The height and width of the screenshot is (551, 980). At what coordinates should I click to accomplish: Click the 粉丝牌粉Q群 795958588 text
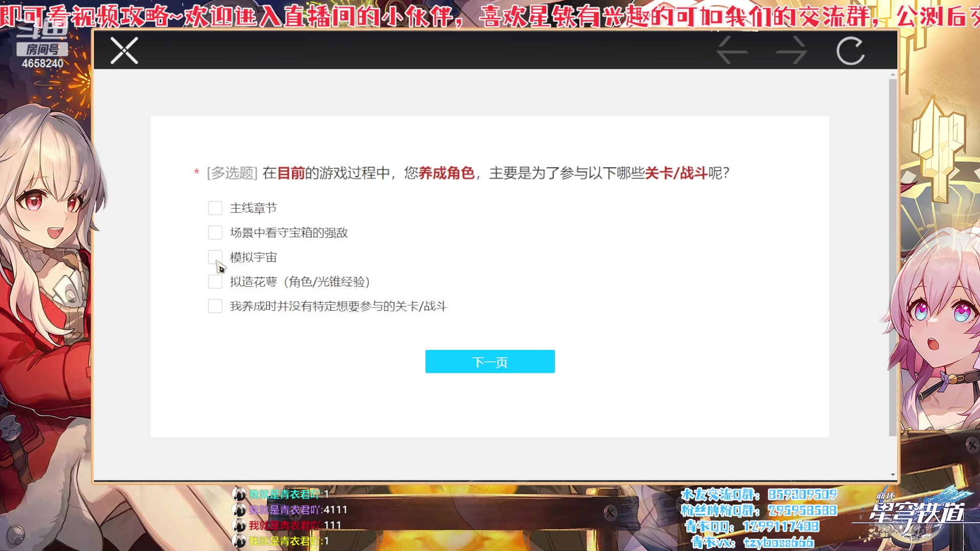point(759,510)
